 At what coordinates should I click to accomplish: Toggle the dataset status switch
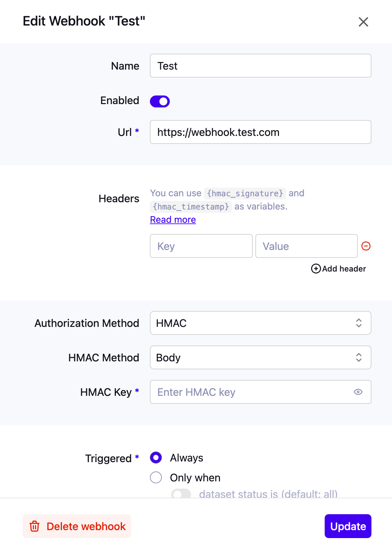[x=181, y=494]
